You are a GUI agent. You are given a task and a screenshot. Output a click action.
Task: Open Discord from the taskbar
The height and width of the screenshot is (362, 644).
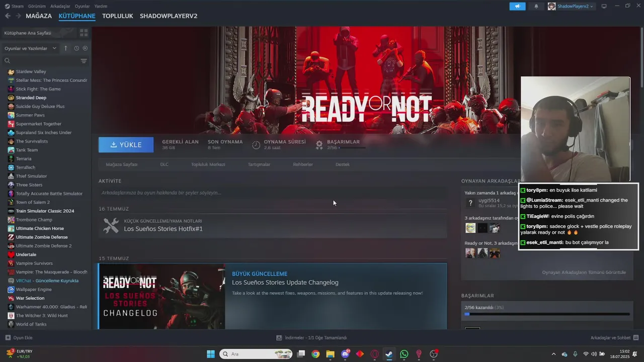pyautogui.click(x=345, y=354)
